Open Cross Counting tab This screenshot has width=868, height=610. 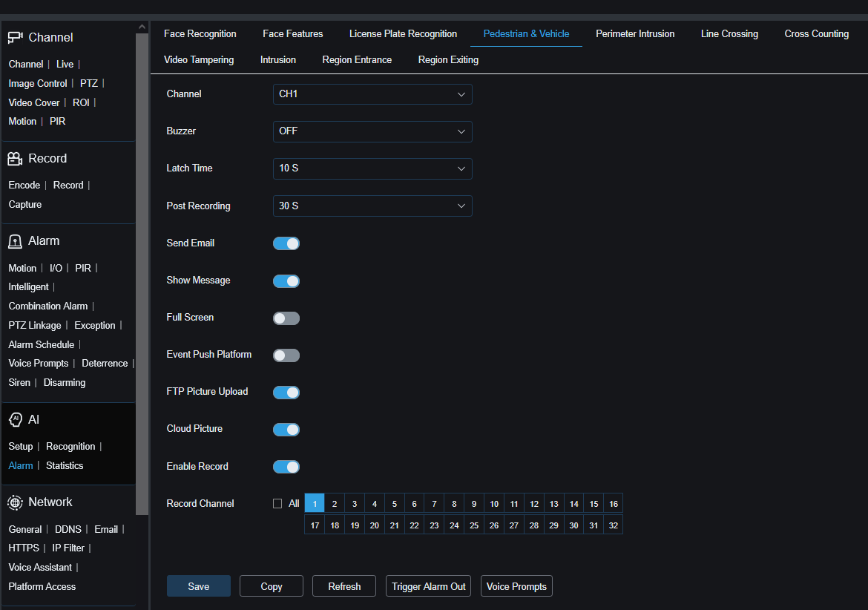[817, 34]
